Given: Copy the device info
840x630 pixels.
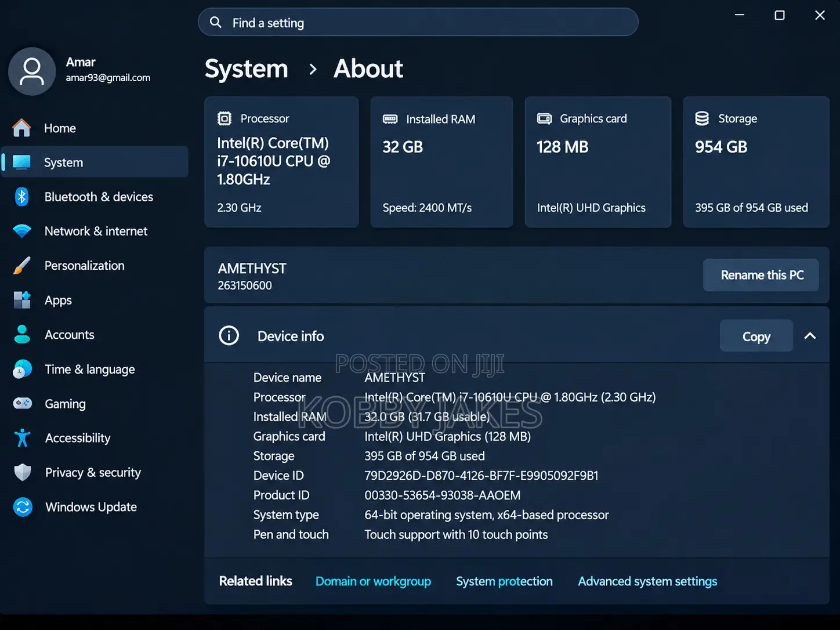Looking at the screenshot, I should coord(756,336).
